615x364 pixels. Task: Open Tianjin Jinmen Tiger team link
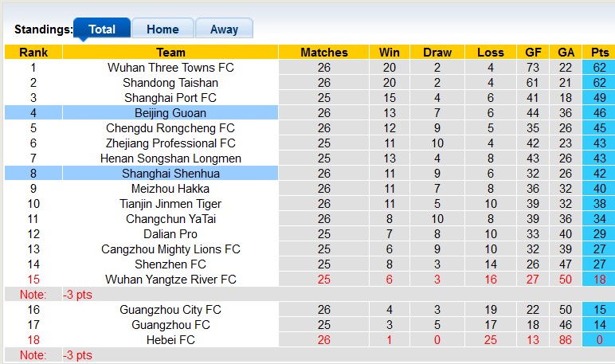pos(170,204)
